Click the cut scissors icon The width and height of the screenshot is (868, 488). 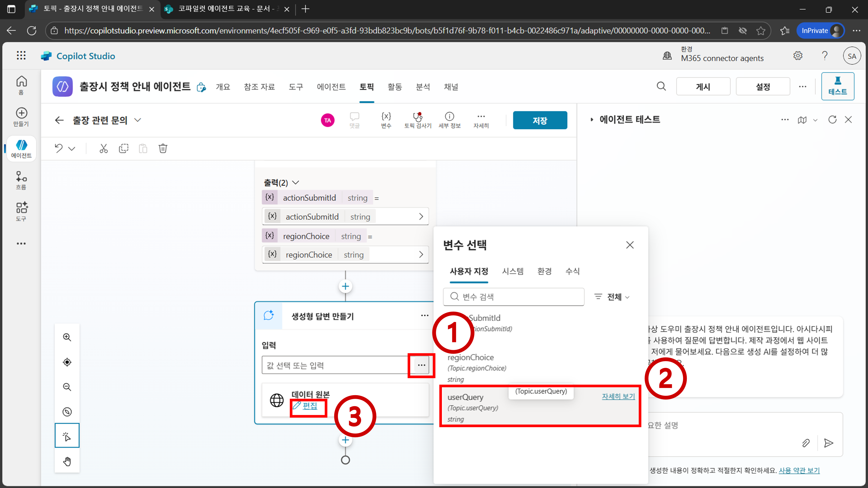[x=104, y=148]
